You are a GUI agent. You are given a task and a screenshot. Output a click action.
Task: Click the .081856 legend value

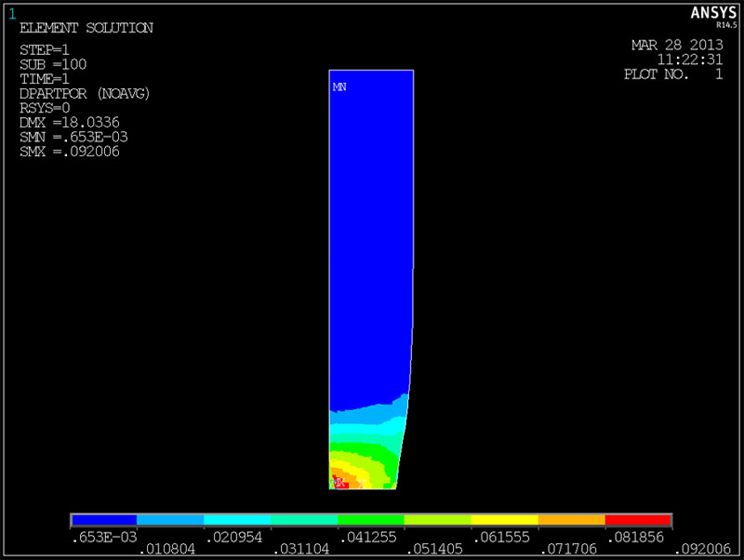coord(636,538)
